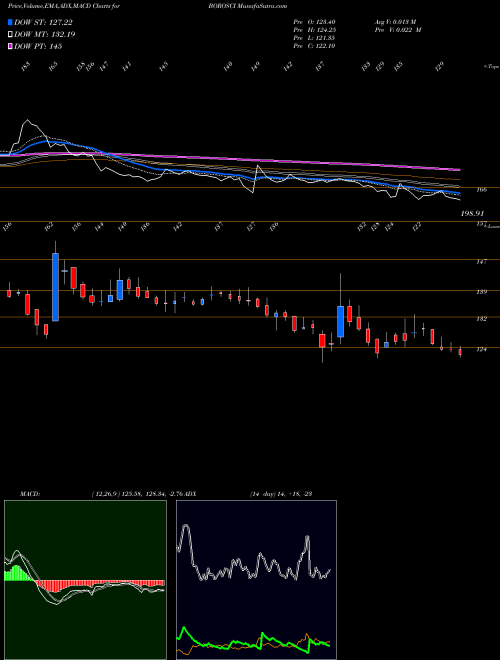500x660 pixels.
Task: Click the 'Pre C: 122.10' value
Action: 314,46
